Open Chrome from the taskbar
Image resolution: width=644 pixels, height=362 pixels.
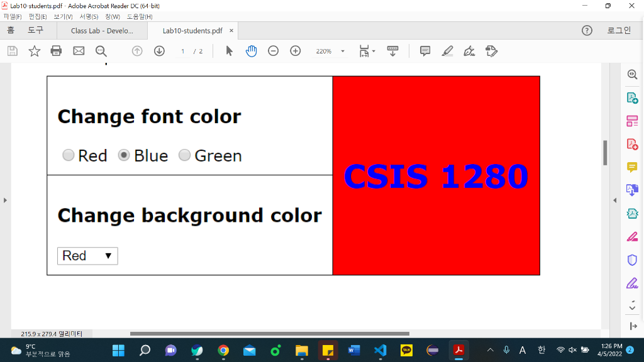click(x=223, y=351)
